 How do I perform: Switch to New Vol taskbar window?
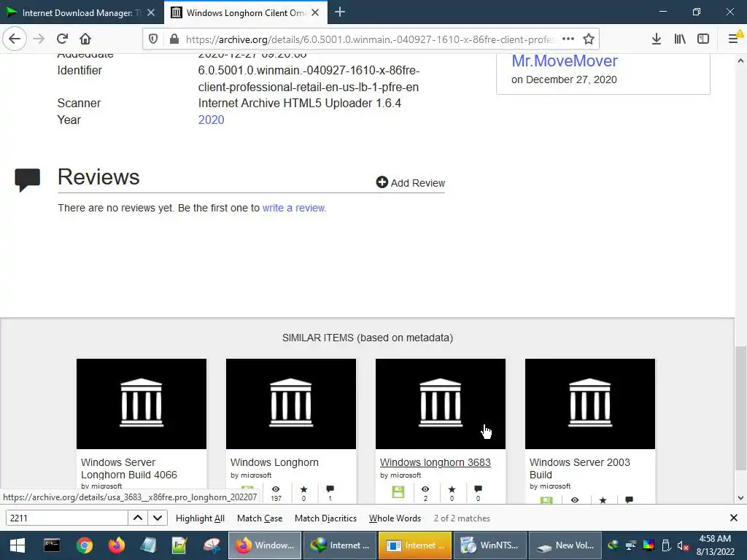(x=565, y=545)
